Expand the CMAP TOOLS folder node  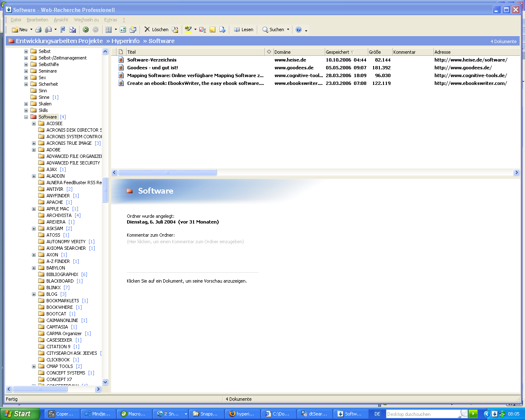click(x=34, y=366)
